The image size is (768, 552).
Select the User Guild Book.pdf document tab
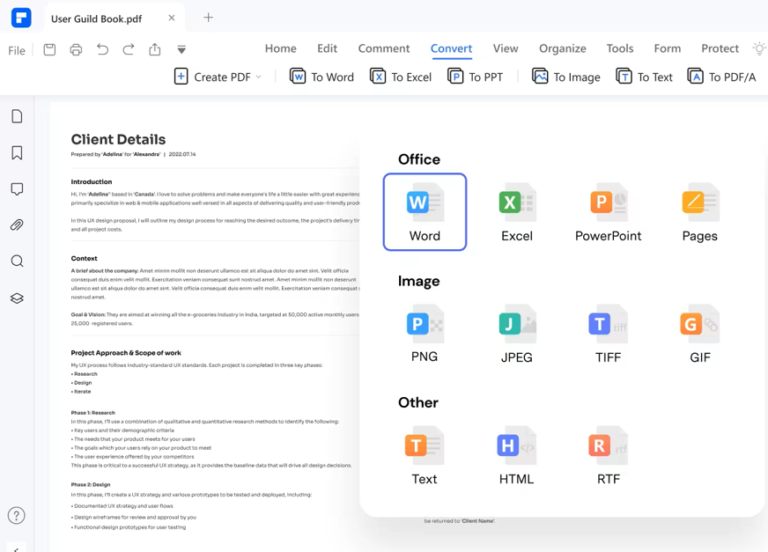point(96,19)
